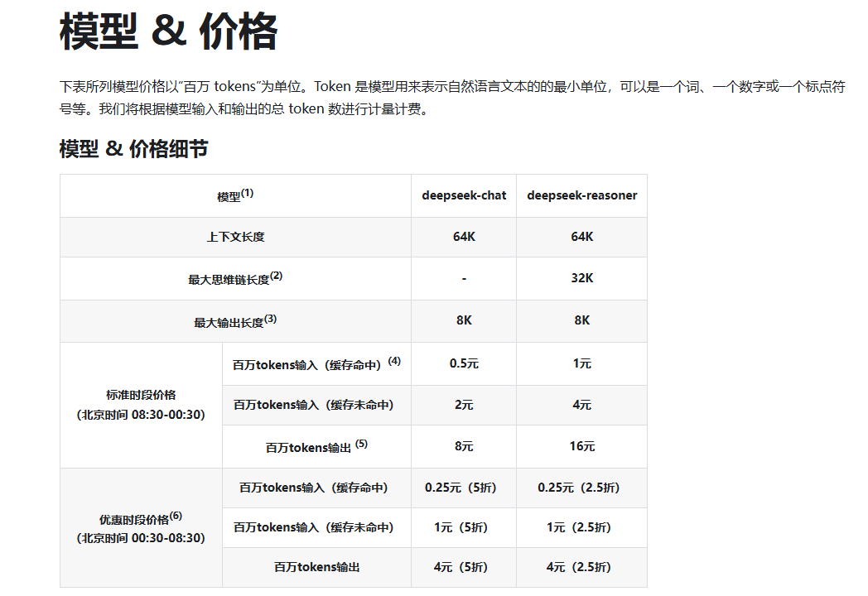
Task: Click the discount-period "百万tokens输入（缓存命中）" label
Action: click(313, 488)
